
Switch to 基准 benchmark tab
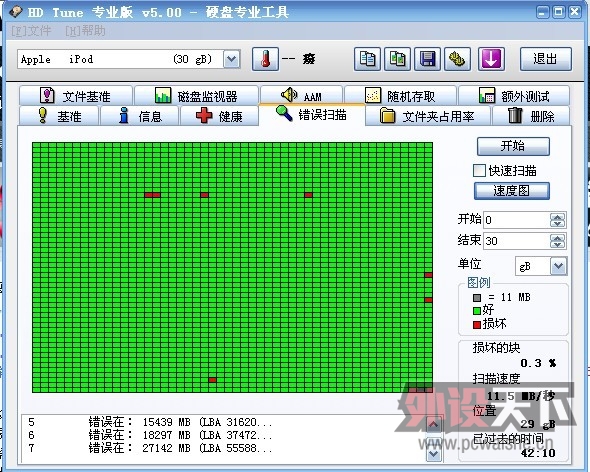click(x=59, y=116)
